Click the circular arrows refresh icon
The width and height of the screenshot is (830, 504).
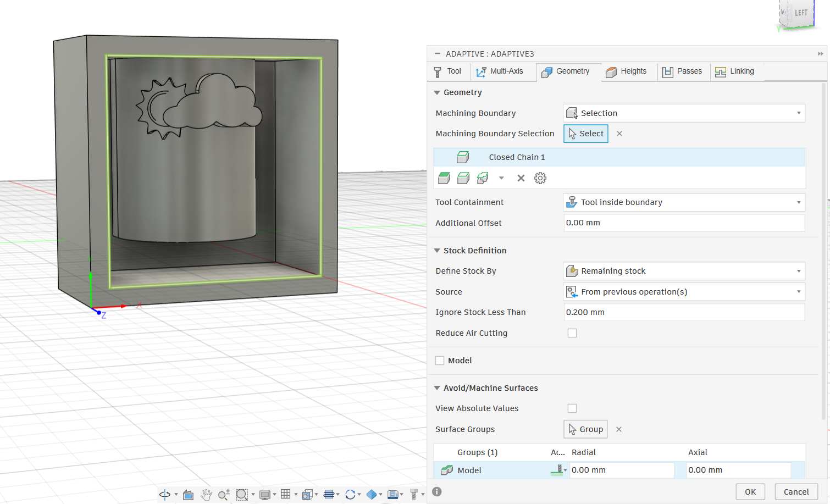350,495
